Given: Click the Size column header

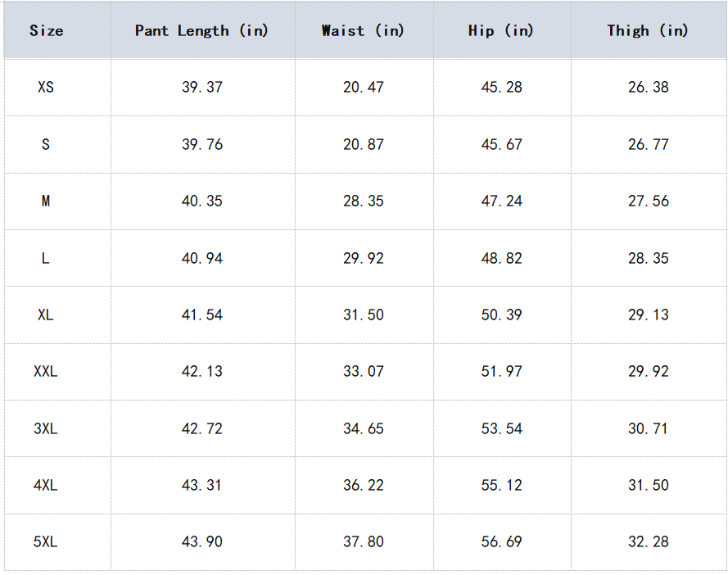Looking at the screenshot, I should pyautogui.click(x=46, y=31).
